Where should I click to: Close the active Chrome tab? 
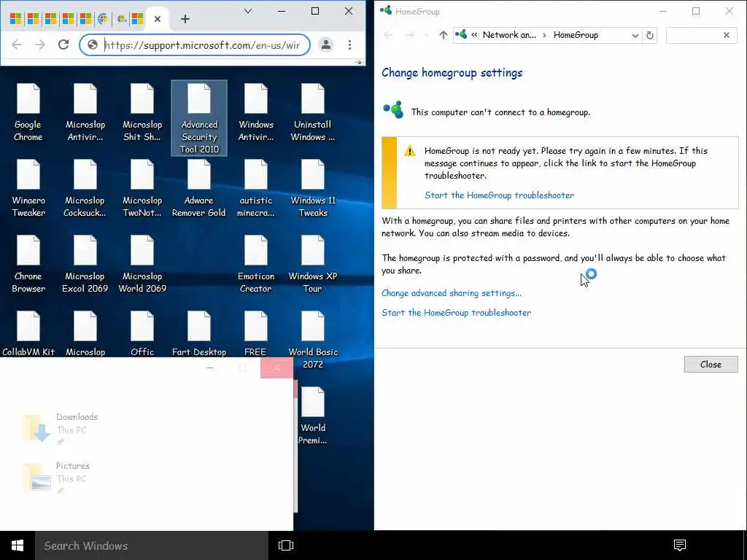158,19
